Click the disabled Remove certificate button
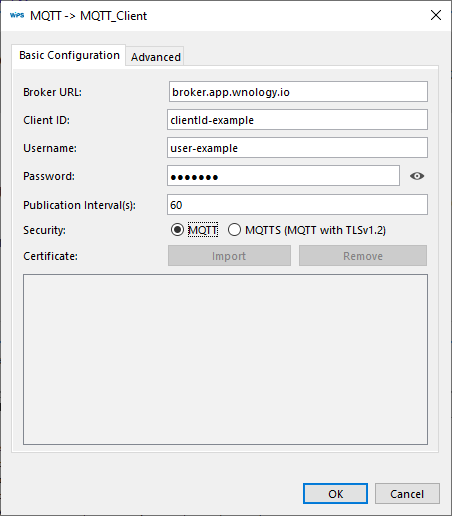This screenshot has width=452, height=516. point(363,256)
